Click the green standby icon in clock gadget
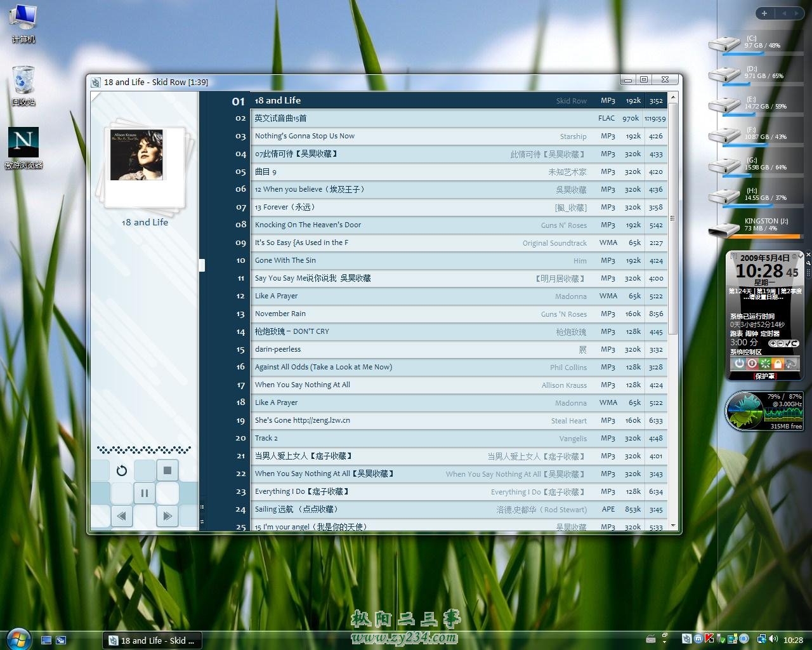 (x=765, y=364)
